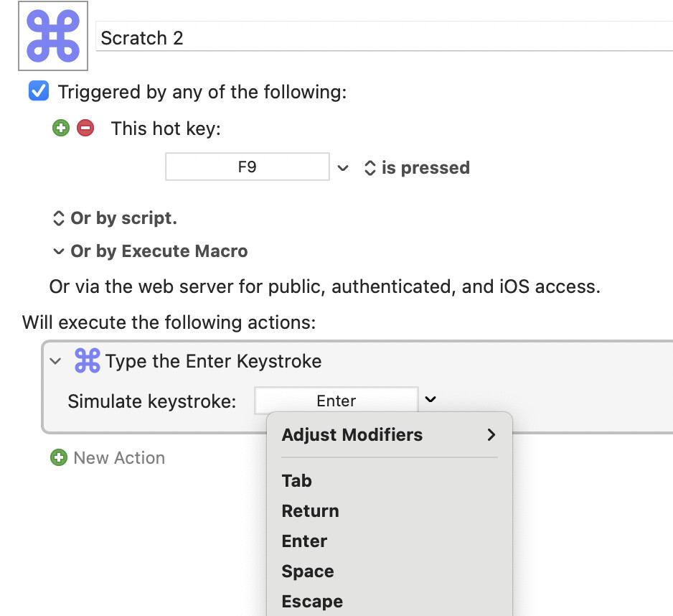Click the Type Keystroke action command icon

point(88,360)
